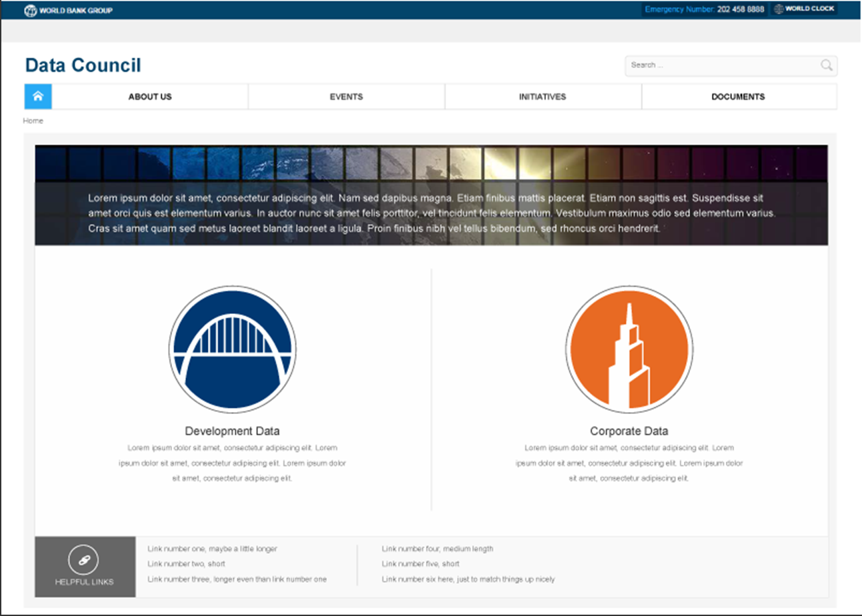
Task: Go to the Initiatives section
Action: pos(543,97)
